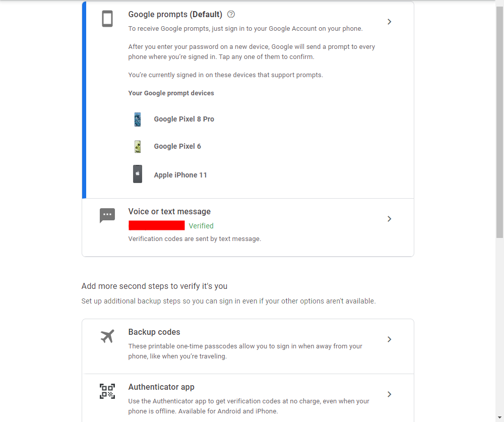Image resolution: width=504 pixels, height=422 pixels.
Task: Click the help icon beside Google prompts
Action: [231, 14]
